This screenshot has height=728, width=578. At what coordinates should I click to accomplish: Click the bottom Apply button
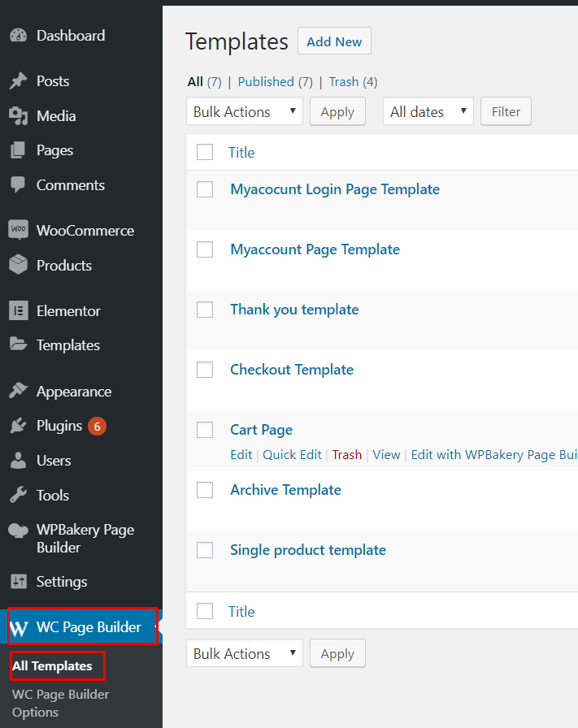(337, 653)
